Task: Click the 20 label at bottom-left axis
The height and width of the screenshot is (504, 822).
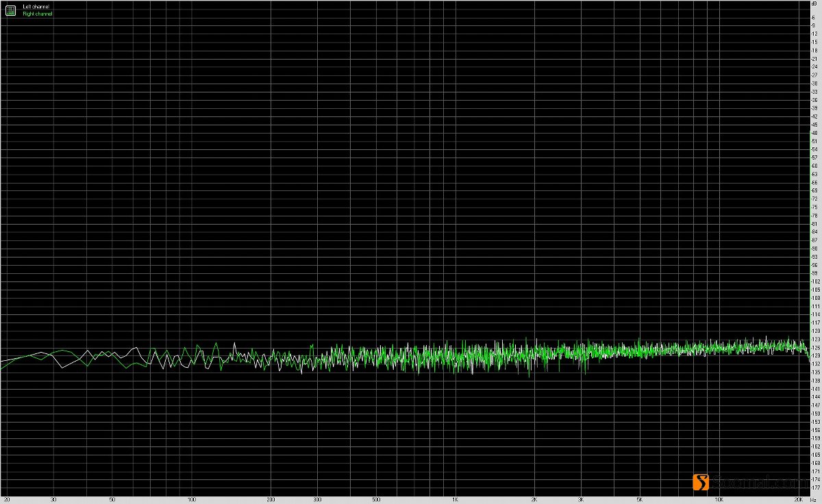Action: click(x=5, y=500)
